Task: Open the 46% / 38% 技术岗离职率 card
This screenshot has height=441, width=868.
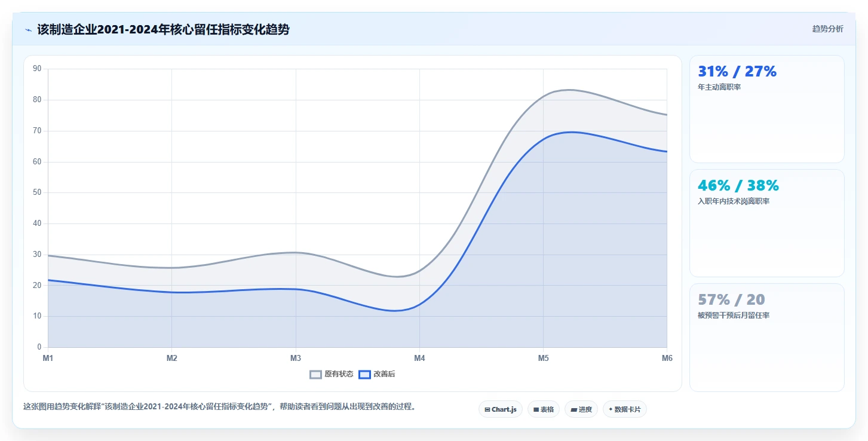Action: point(767,223)
